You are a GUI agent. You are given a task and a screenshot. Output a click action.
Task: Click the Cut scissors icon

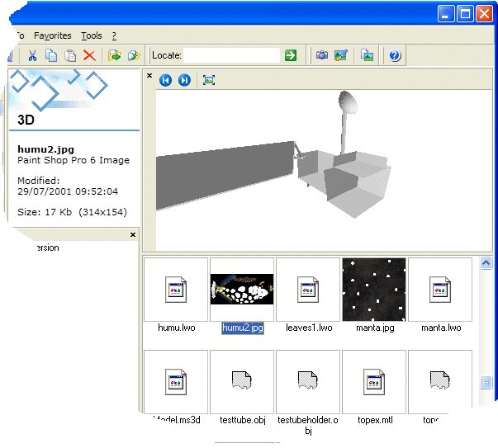32,55
